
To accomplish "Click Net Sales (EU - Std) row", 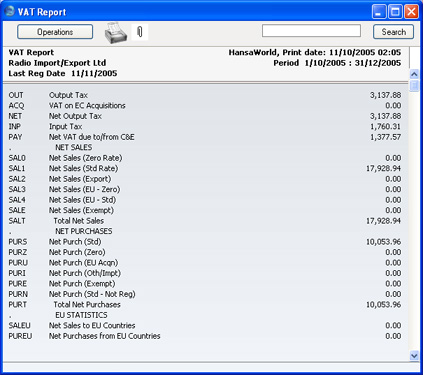I will (x=205, y=200).
